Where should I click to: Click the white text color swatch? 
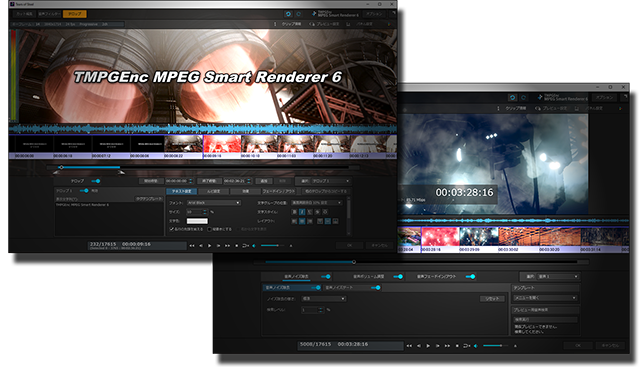pyautogui.click(x=197, y=221)
